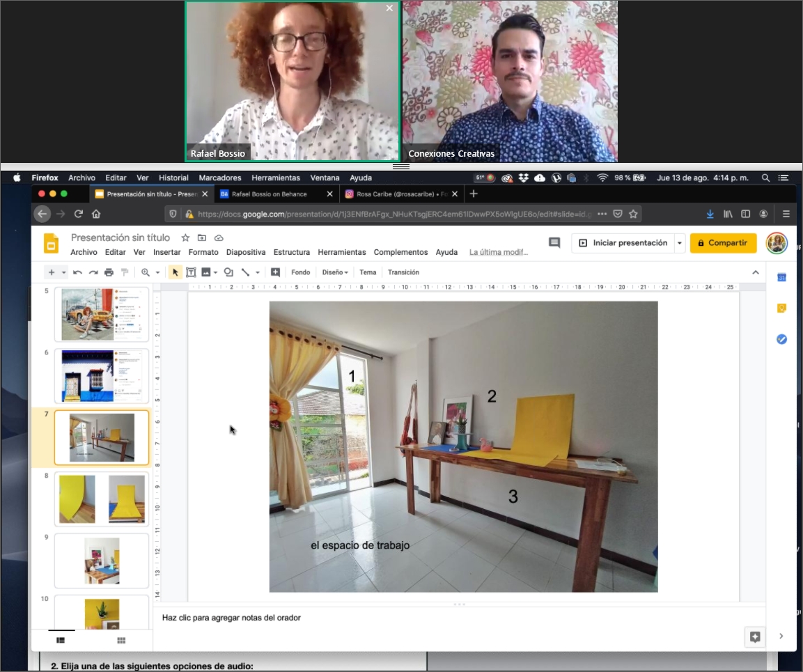Click the print icon in toolbar
This screenshot has height=672, width=803.
coord(109,272)
